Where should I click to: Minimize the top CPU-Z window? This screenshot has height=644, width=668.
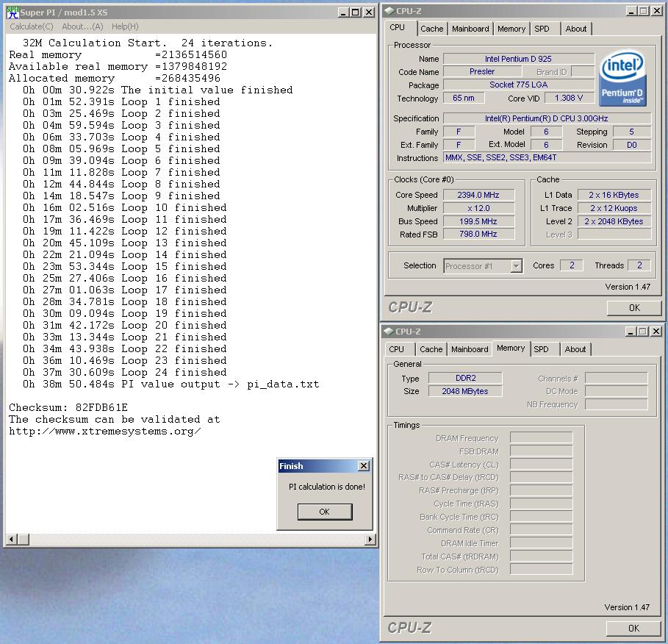[631, 10]
